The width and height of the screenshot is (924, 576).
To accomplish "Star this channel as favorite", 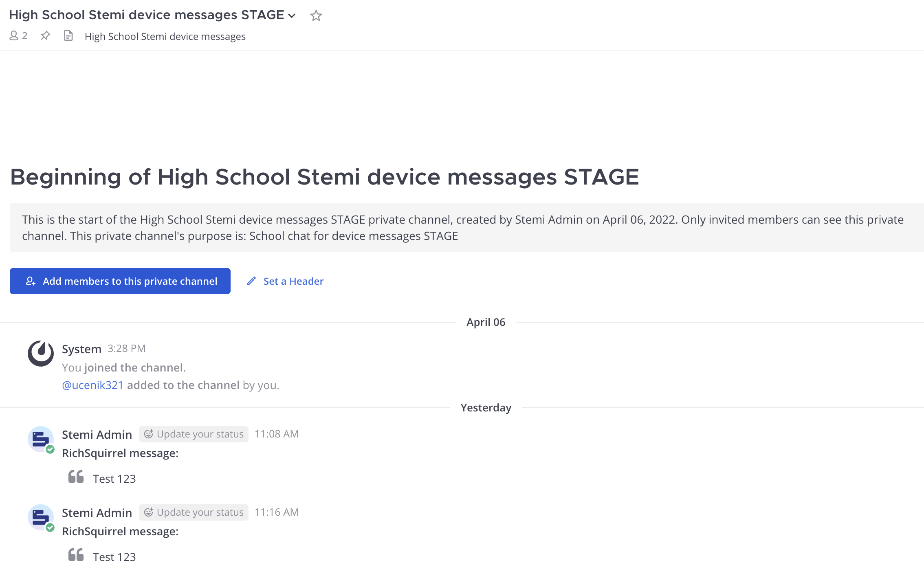I will pyautogui.click(x=316, y=15).
